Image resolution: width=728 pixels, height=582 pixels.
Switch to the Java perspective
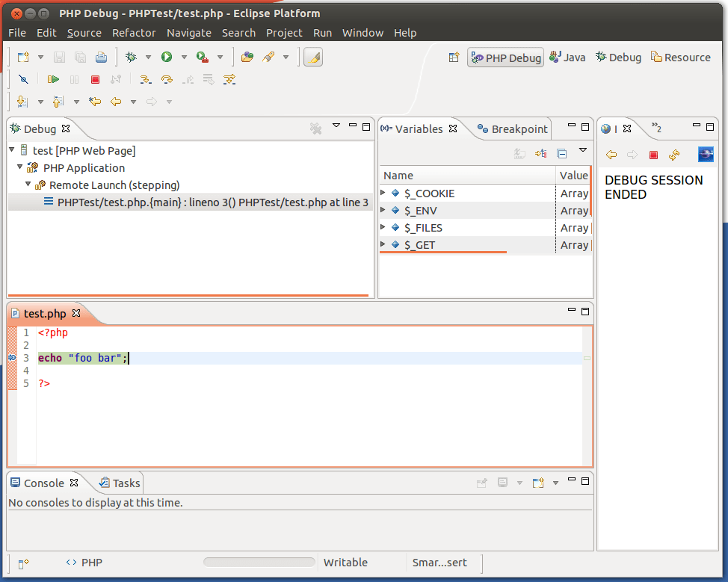click(567, 57)
